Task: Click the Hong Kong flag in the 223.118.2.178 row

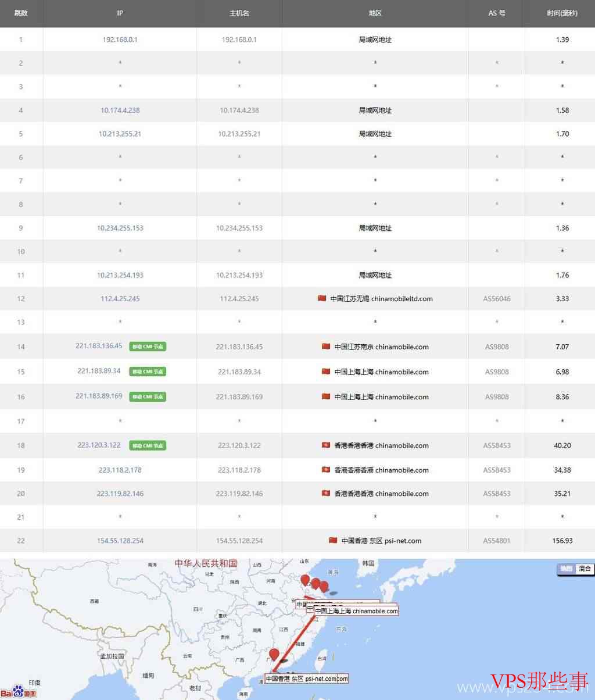Action: (326, 470)
